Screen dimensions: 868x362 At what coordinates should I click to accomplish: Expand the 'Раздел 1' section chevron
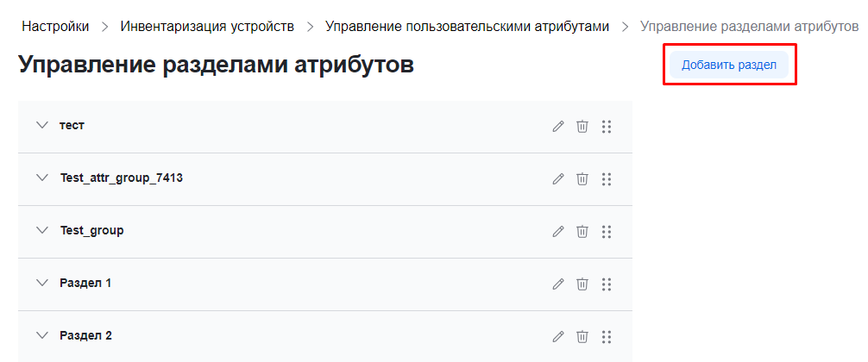42,283
